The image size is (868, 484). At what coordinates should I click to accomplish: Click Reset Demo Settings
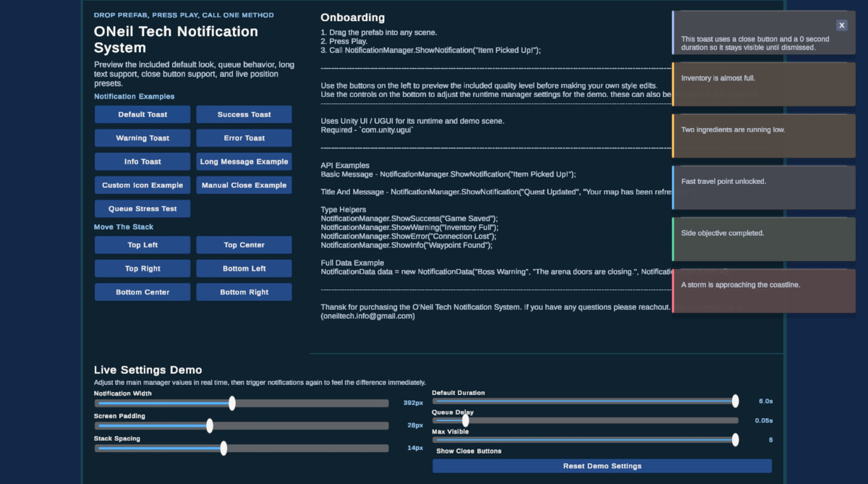pyautogui.click(x=602, y=466)
